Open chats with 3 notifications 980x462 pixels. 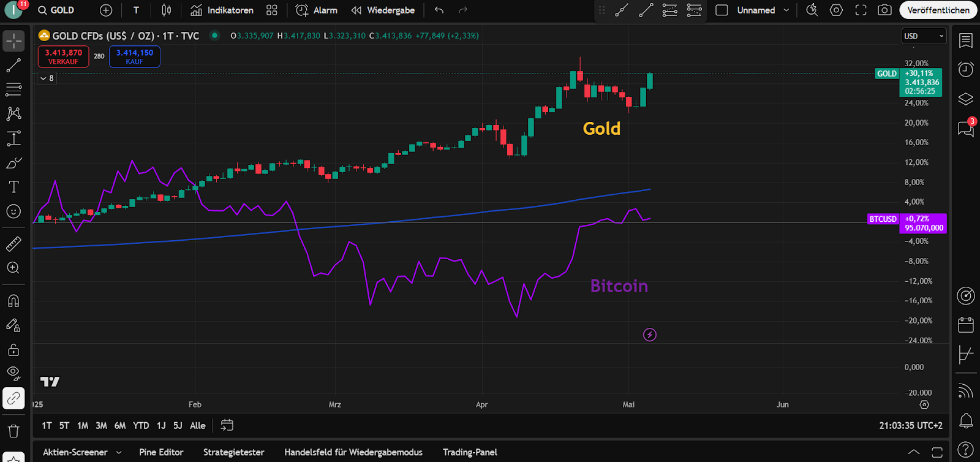pos(966,128)
